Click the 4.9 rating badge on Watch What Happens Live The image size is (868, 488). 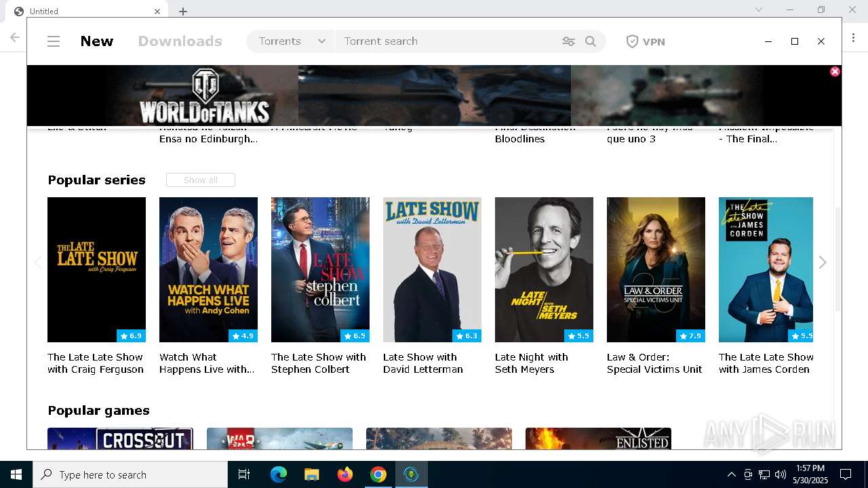point(243,335)
